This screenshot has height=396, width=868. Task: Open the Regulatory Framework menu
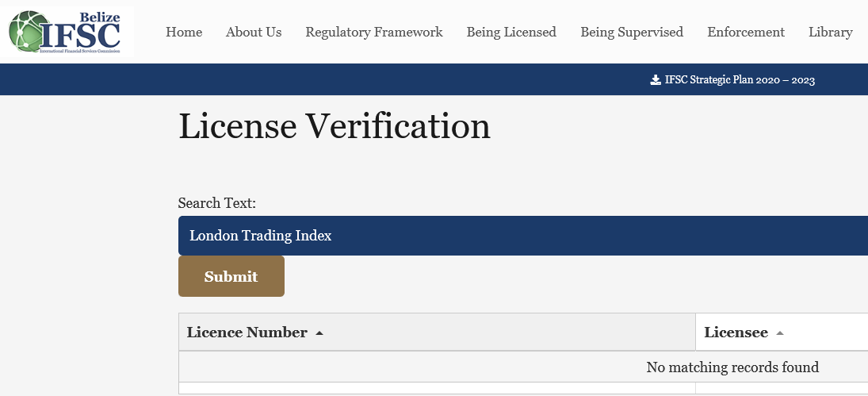374,32
